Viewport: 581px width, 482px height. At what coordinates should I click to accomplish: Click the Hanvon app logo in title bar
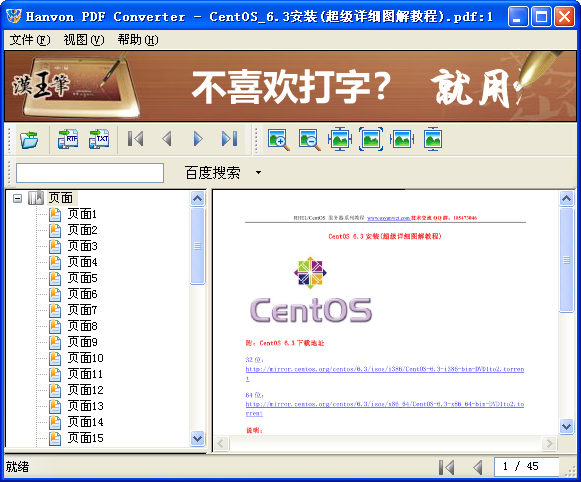tap(14, 16)
